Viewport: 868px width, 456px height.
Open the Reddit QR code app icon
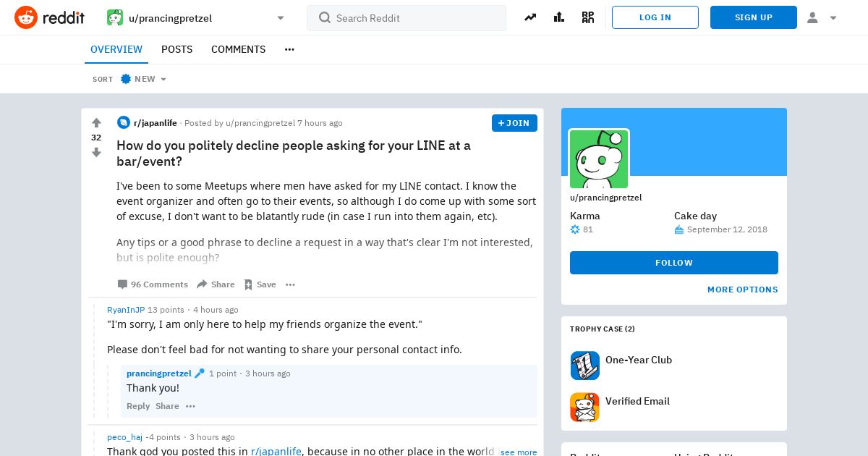coord(588,17)
